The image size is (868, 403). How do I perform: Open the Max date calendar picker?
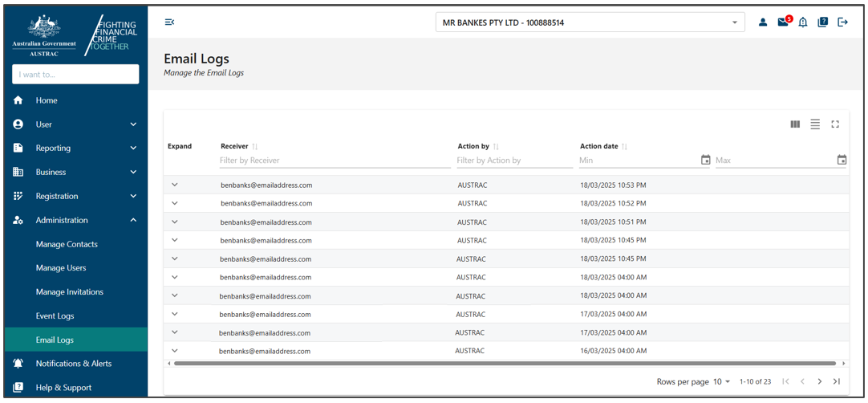(842, 160)
